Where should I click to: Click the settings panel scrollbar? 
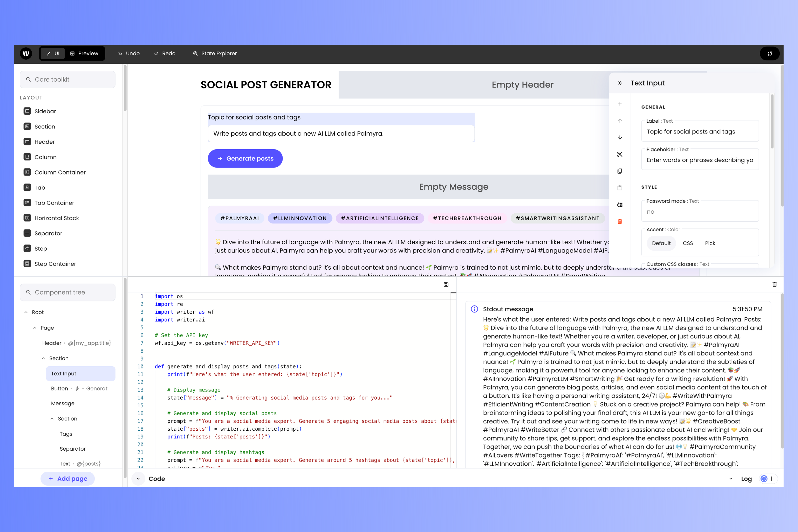(x=772, y=122)
